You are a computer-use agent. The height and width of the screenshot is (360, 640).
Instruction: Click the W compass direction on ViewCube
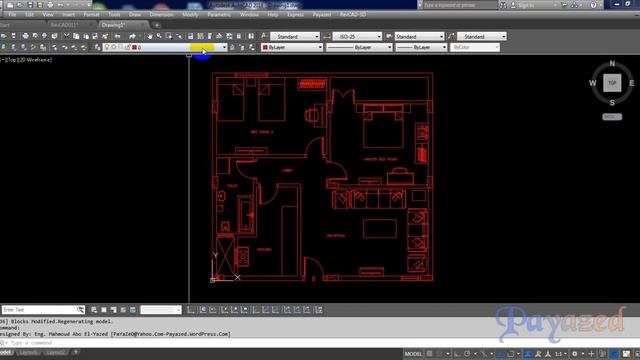[593, 83]
